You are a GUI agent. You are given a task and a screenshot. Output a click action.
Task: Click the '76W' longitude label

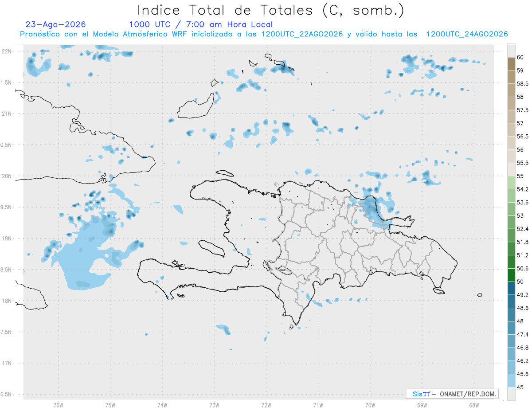pyautogui.click(x=58, y=405)
